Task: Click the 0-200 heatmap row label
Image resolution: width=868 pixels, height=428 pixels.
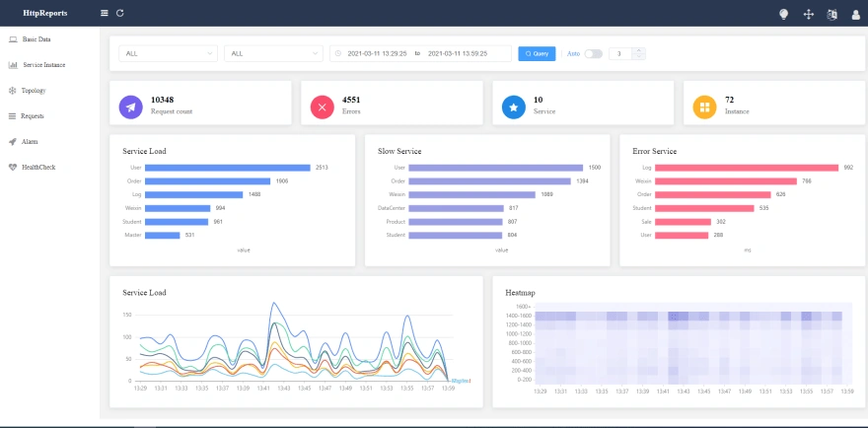Action: click(x=524, y=380)
